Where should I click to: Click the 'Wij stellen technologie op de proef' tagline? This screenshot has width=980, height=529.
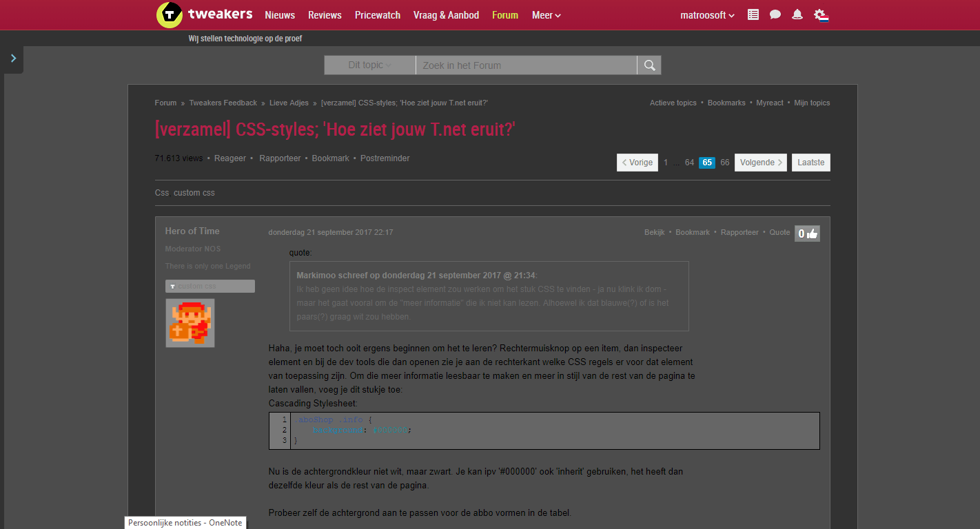click(245, 39)
